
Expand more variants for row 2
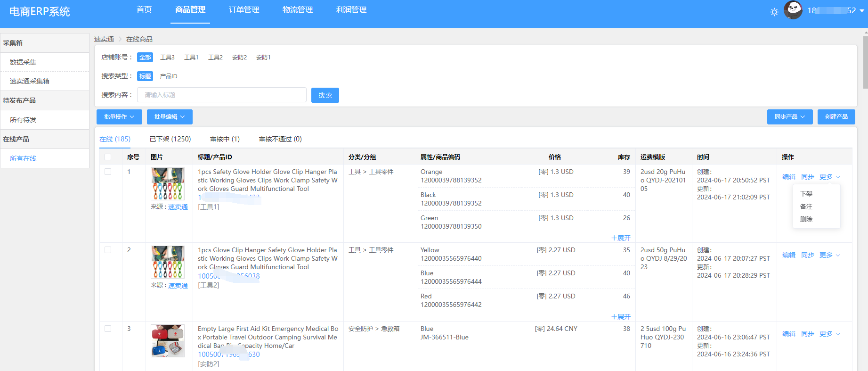pos(621,317)
